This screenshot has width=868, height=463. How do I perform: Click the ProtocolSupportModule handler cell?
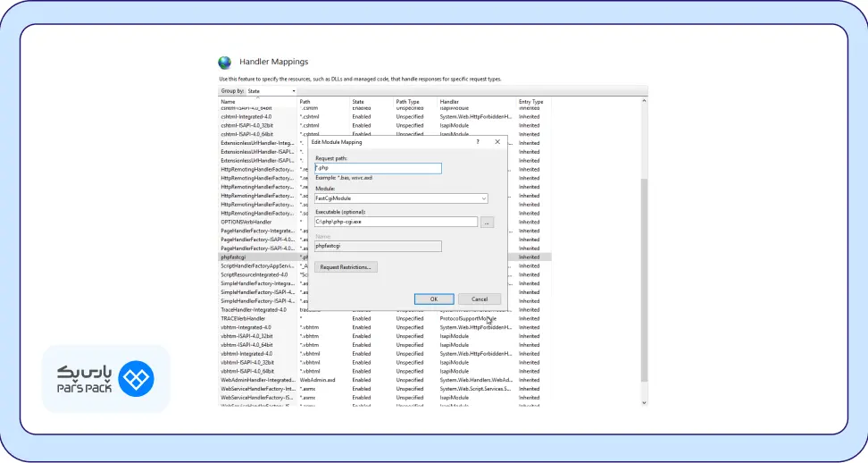pyautogui.click(x=468, y=318)
